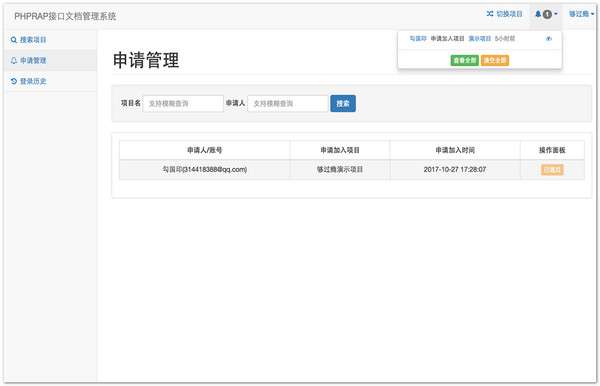
Task: Click the 切换项目 switch project link
Action: pos(504,14)
